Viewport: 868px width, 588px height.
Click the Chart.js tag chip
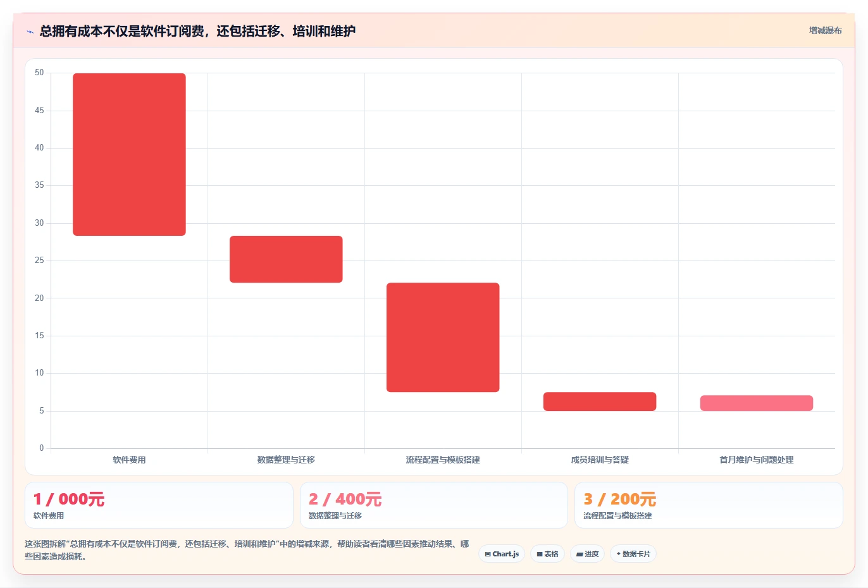pos(502,554)
